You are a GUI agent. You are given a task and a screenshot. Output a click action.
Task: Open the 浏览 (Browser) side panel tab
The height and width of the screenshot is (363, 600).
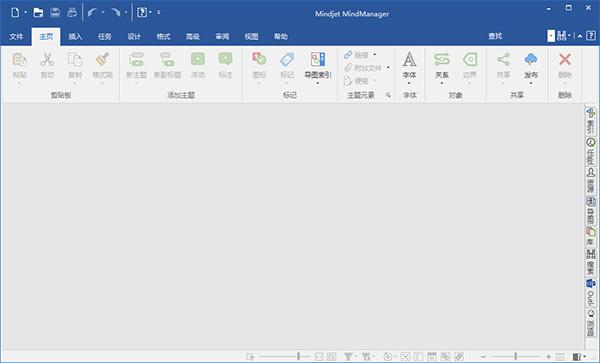(591, 323)
